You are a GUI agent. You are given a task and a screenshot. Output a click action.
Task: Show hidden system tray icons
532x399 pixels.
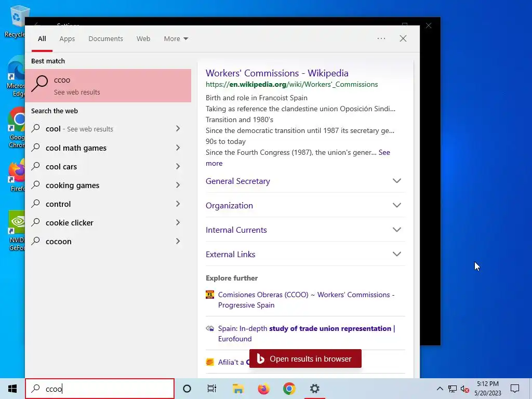(x=440, y=389)
